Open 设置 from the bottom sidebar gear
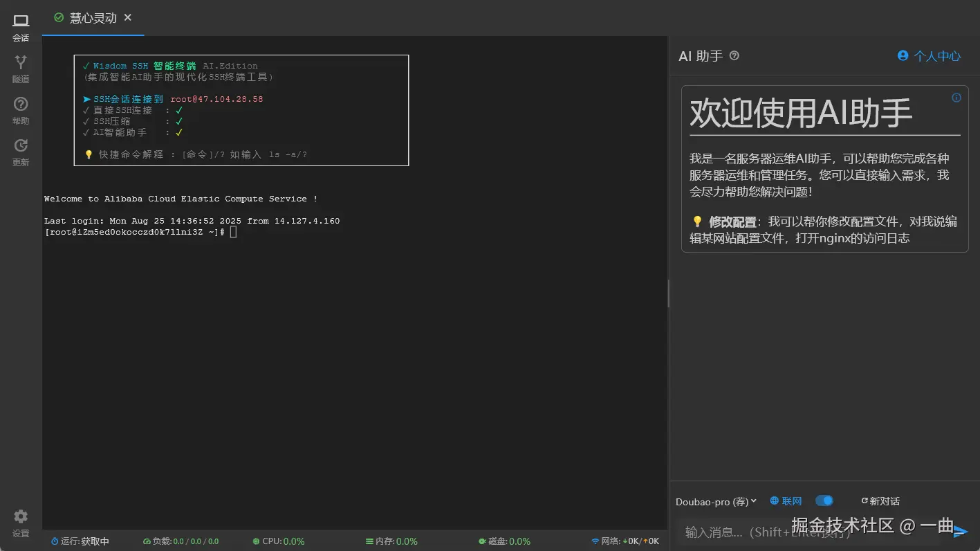Viewport: 980px width, 551px height. pyautogui.click(x=21, y=523)
